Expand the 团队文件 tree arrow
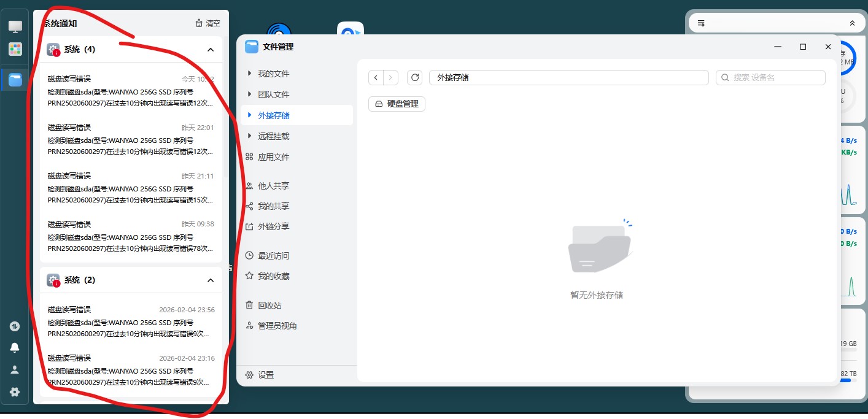This screenshot has width=868, height=419. coord(249,94)
